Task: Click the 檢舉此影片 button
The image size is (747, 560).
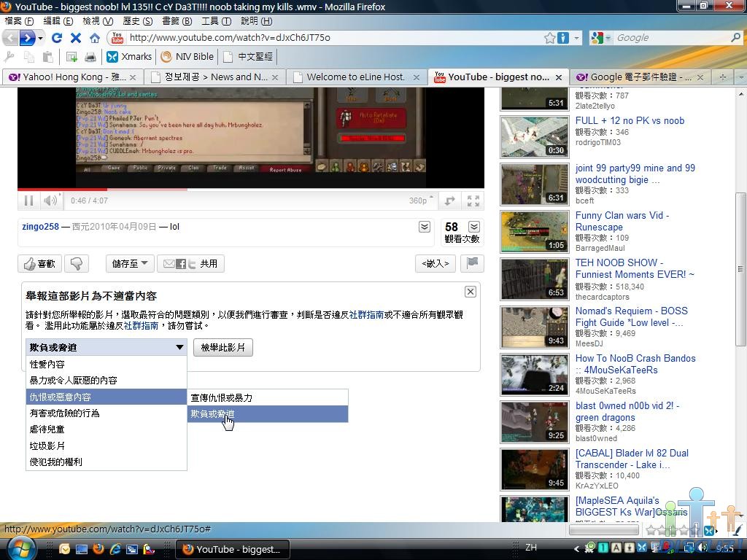Action: pos(223,347)
